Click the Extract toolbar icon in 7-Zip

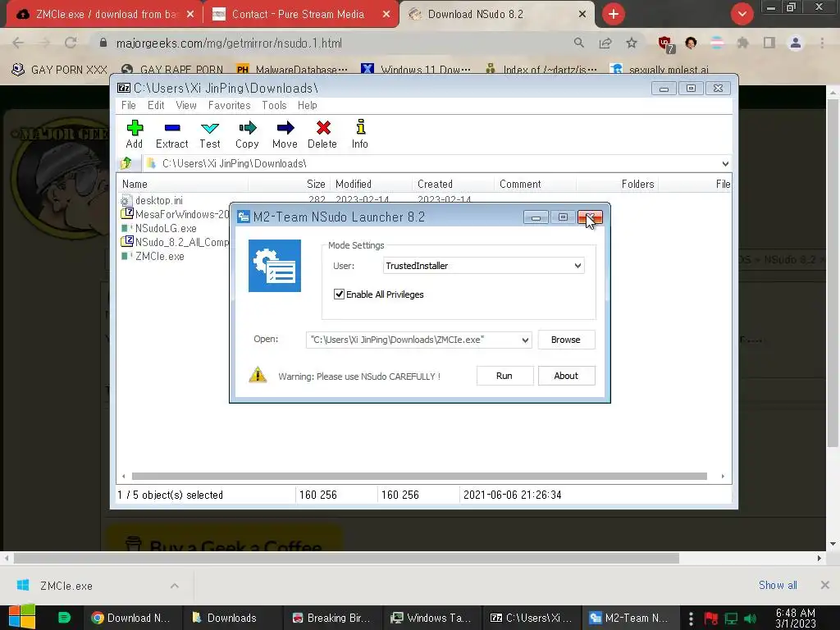click(172, 127)
